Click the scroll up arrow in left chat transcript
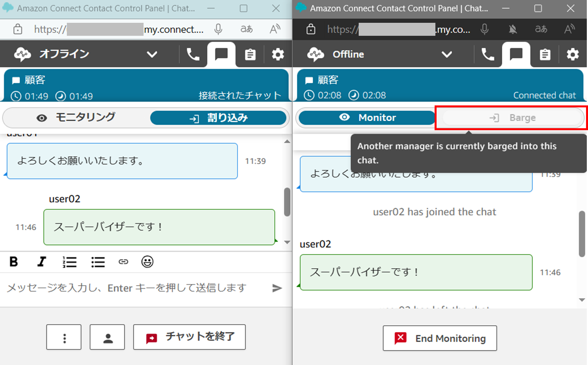 [287, 142]
